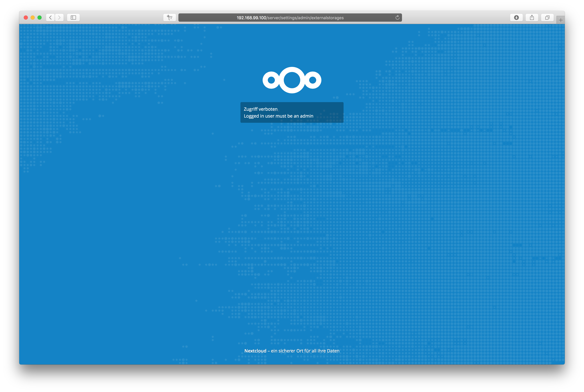Click the forward navigation arrow
Viewport: 584px width, 392px height.
59,18
